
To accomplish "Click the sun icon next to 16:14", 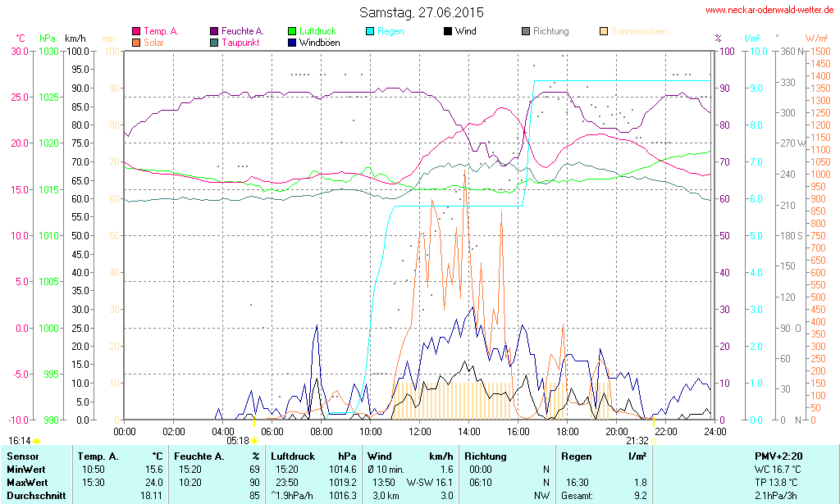I will click(37, 441).
